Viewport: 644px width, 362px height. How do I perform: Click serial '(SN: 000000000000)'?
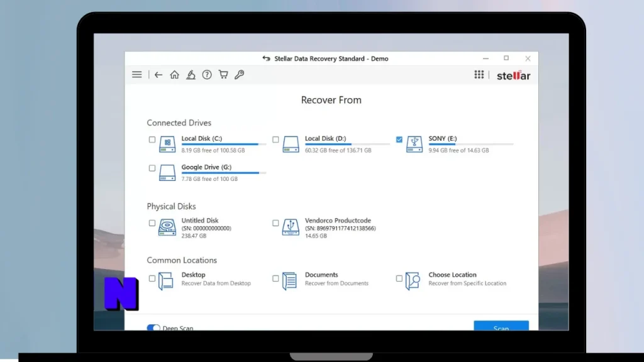coord(206,228)
